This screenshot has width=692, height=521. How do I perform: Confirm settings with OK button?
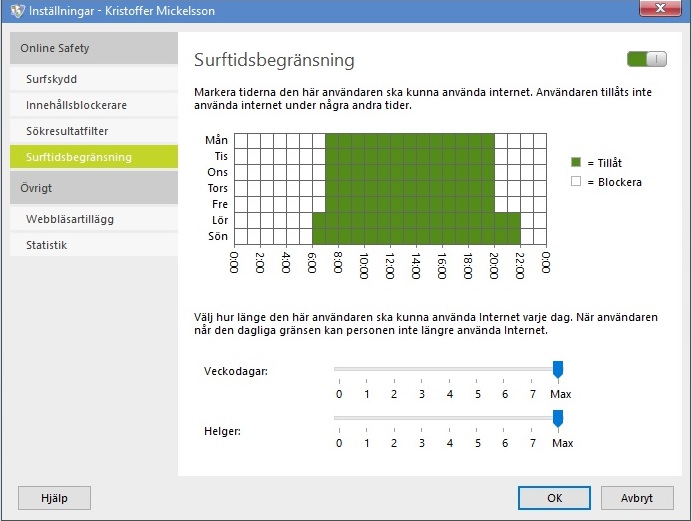click(554, 497)
